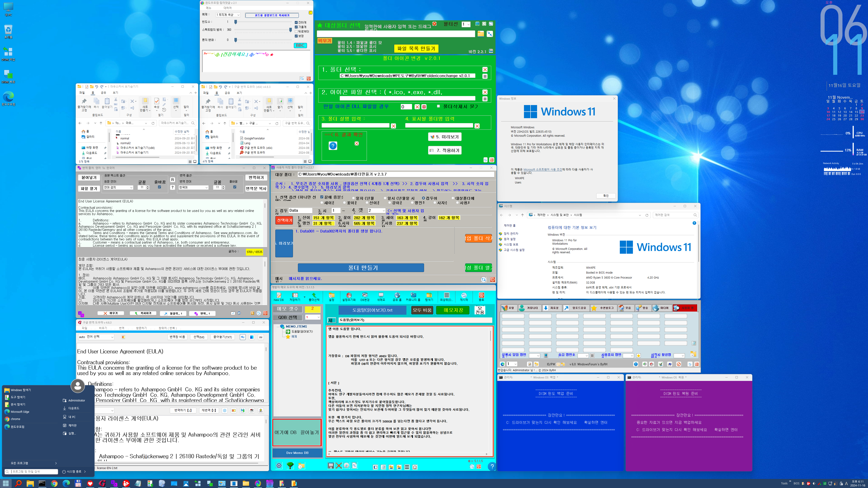The image size is (868, 488).
Task: Click the floppy disk save icon in memo helper
Action: click(x=331, y=466)
